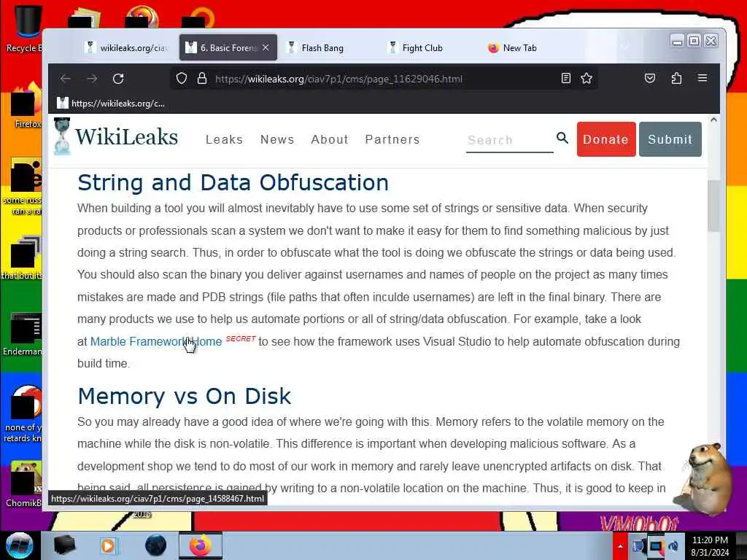Click the String and Data Obfuscation heading
This screenshot has height=560, width=747.
(233, 182)
